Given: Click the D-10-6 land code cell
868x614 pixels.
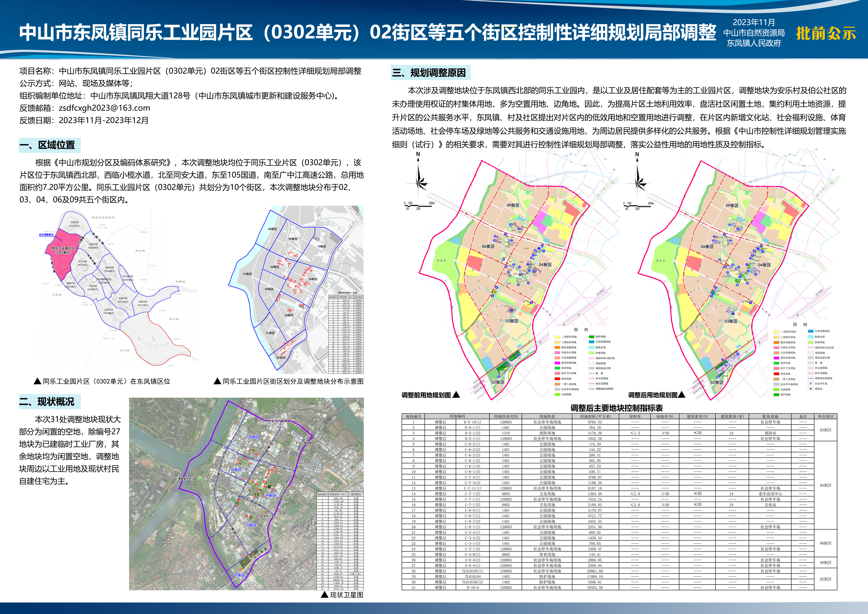Looking at the screenshot, I should pyautogui.click(x=473, y=588).
